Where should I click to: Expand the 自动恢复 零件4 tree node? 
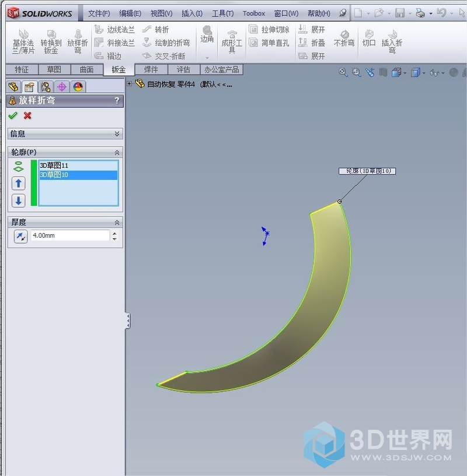[x=130, y=84]
